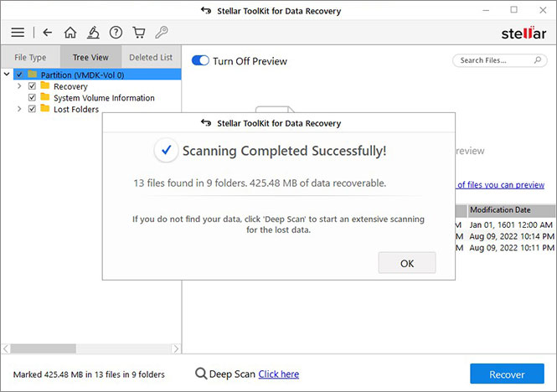Click the tree scrollbar left arrow
Screen dimensions: 557x392
pyautogui.click(x=6, y=348)
